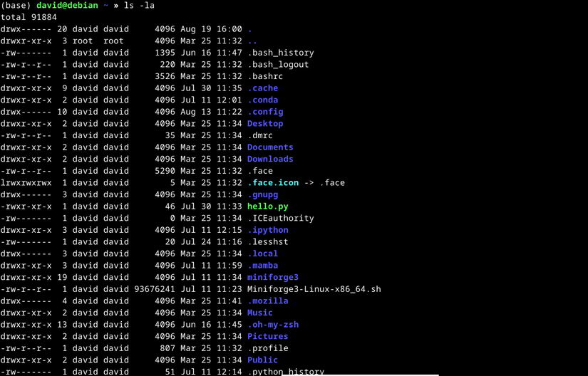Select Miniforge3-Linux-x86_64.sh installer file name
Screen dimensions: 588x376
pos(314,289)
